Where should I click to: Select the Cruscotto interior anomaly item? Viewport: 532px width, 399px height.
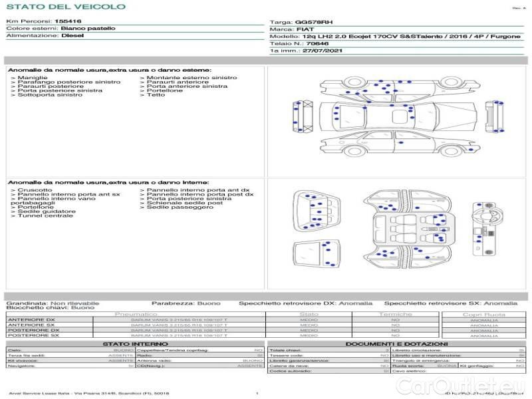tap(35, 190)
